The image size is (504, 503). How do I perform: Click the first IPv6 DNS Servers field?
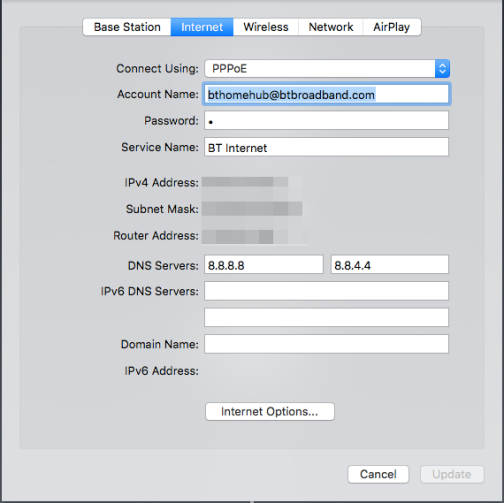tap(326, 291)
